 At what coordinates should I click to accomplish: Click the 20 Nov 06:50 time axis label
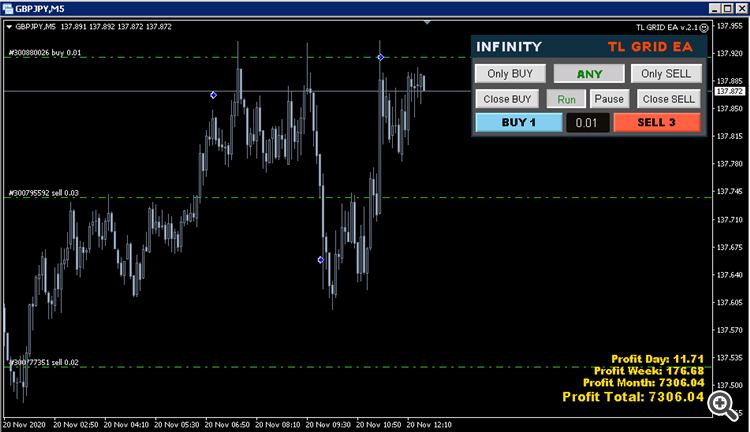227,424
